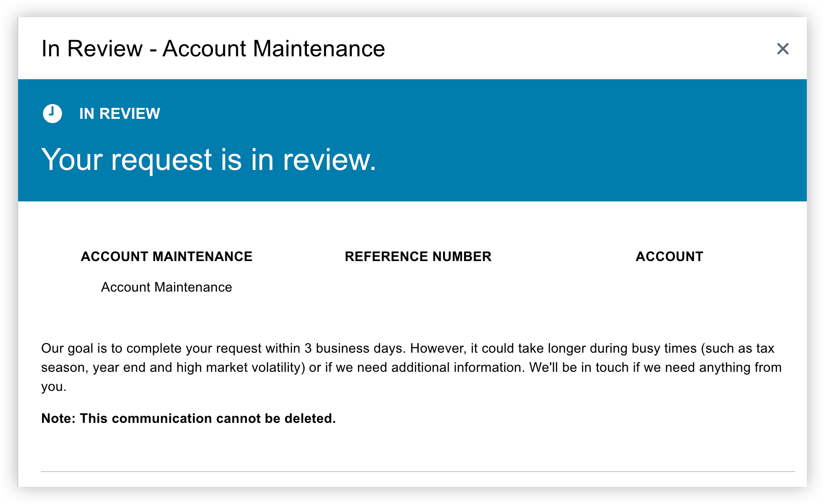Click the word 'Maintenance' in the dialog title
The width and height of the screenshot is (824, 504).
point(319,49)
